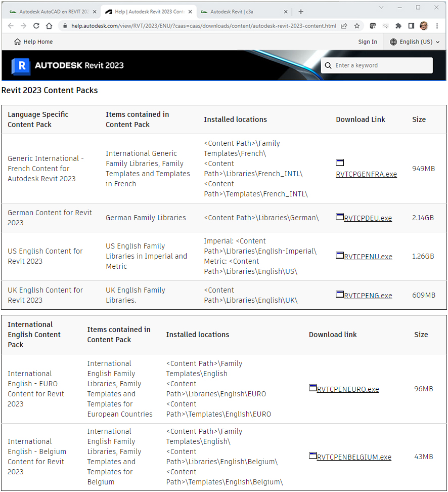Open the Chrome three-dots menu
The image size is (448, 492).
pos(437,26)
